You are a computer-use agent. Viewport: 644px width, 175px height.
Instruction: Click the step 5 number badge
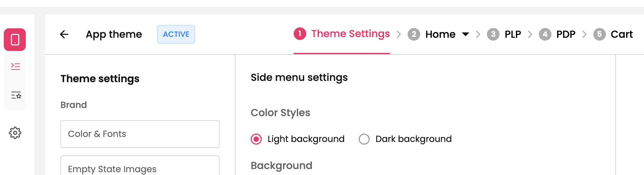click(x=599, y=34)
